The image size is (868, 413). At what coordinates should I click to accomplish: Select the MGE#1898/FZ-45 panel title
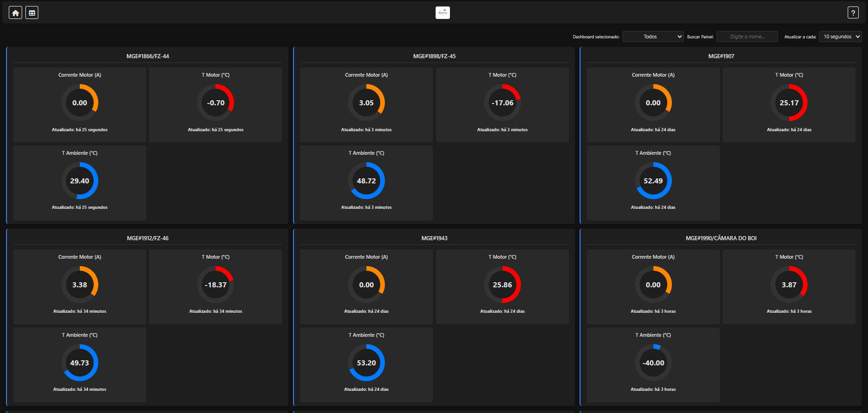[434, 56]
